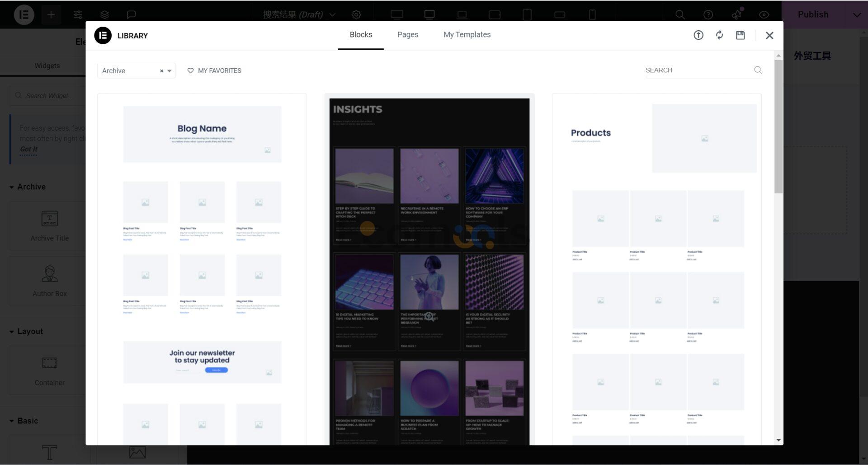Viewport: 868px width, 465px height.
Task: Preview changes with the eye icon
Action: (x=764, y=14)
